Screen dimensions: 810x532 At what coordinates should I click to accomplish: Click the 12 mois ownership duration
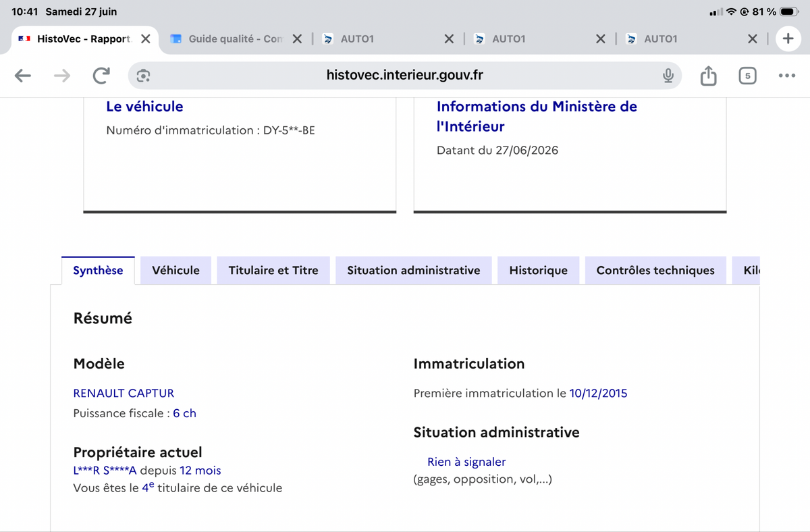tap(200, 471)
